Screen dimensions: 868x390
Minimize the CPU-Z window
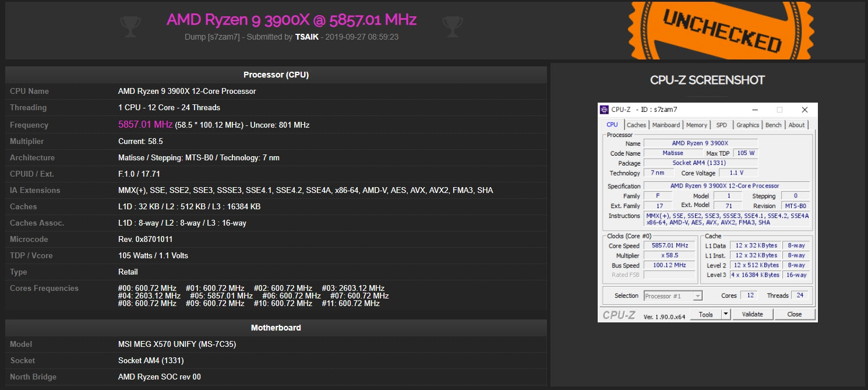754,110
